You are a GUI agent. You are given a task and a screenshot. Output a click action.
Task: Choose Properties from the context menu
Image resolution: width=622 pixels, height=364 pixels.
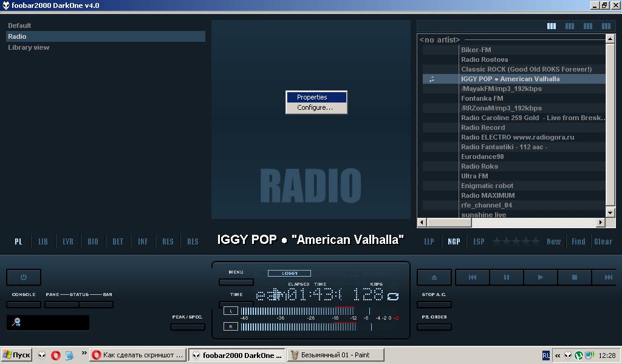tap(312, 97)
